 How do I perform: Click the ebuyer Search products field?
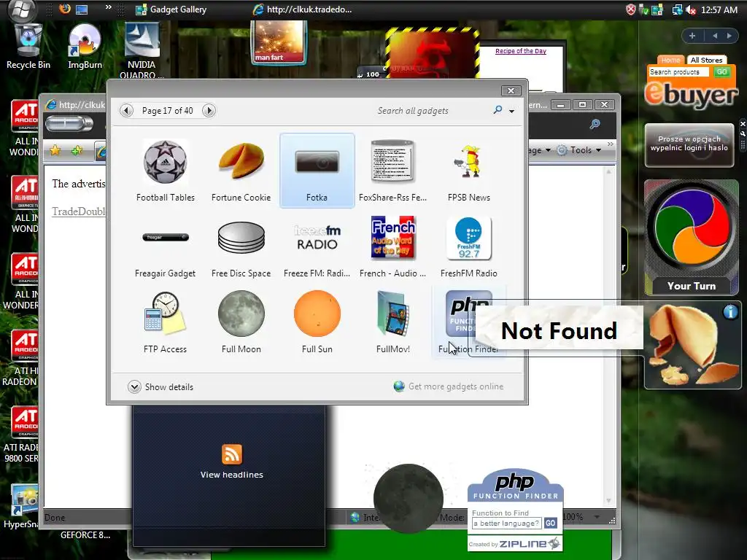[x=679, y=72]
